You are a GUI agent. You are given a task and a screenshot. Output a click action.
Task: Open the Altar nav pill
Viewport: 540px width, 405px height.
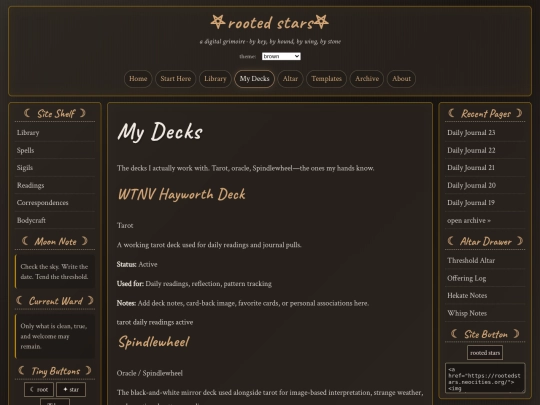[x=290, y=79]
